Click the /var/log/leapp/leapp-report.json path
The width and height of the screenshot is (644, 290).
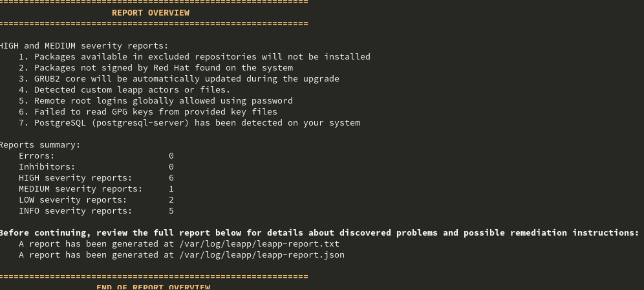[262, 255]
